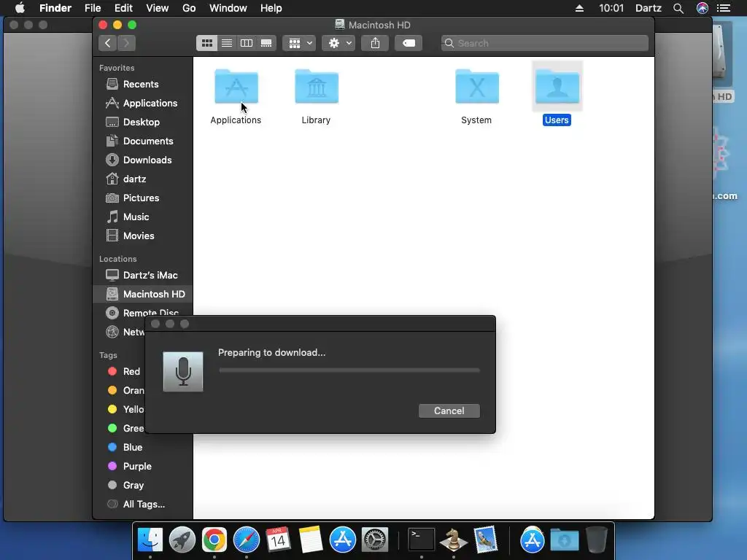Open Launchpad from the Dock

point(182,540)
